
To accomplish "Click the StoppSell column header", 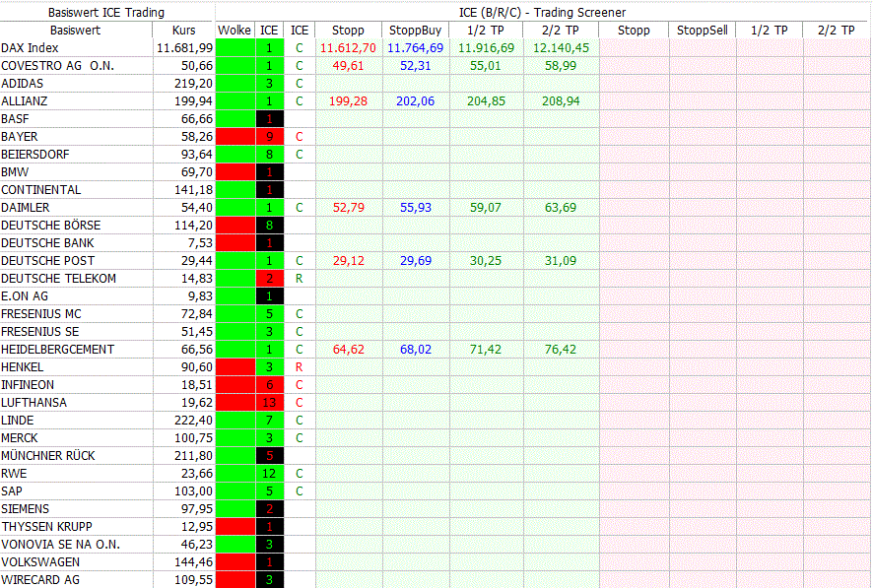I will pyautogui.click(x=703, y=30).
